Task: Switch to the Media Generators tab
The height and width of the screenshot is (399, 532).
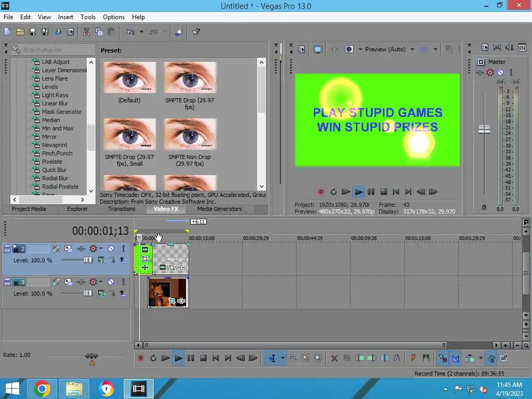Action: (220, 209)
